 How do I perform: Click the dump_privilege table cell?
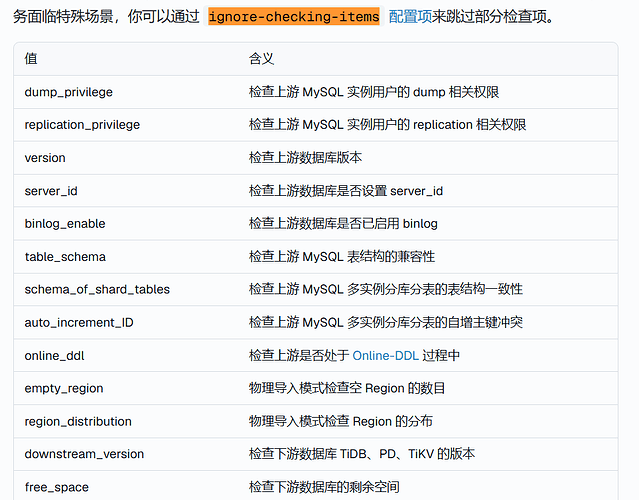[x=68, y=92]
